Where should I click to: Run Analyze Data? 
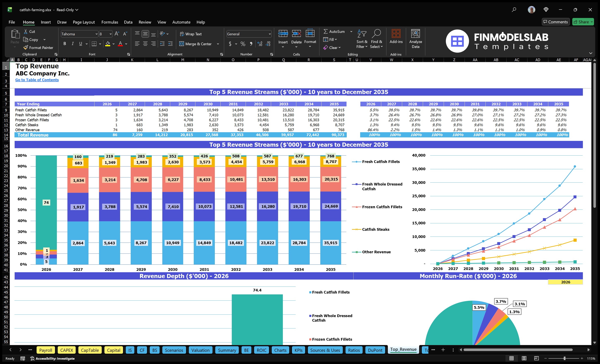point(415,39)
